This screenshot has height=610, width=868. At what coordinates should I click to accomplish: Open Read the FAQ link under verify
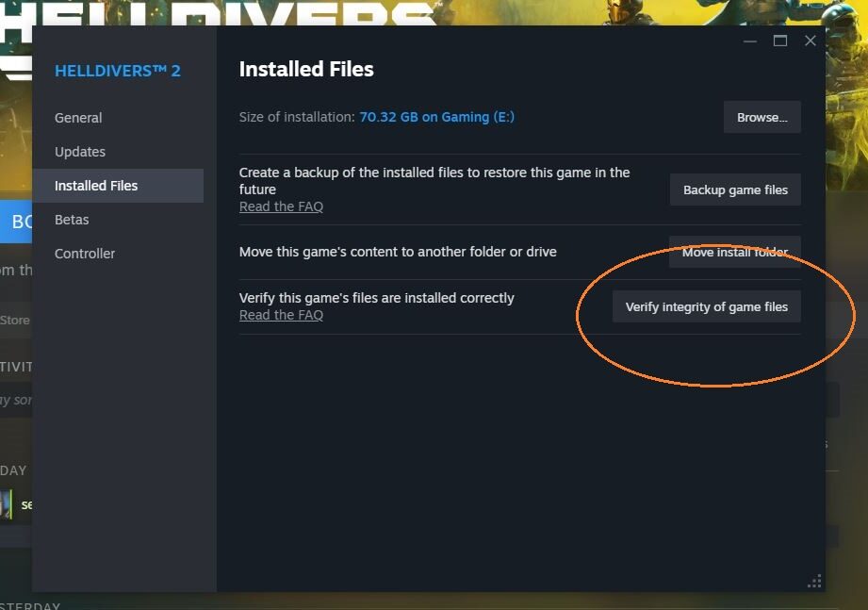(x=281, y=315)
